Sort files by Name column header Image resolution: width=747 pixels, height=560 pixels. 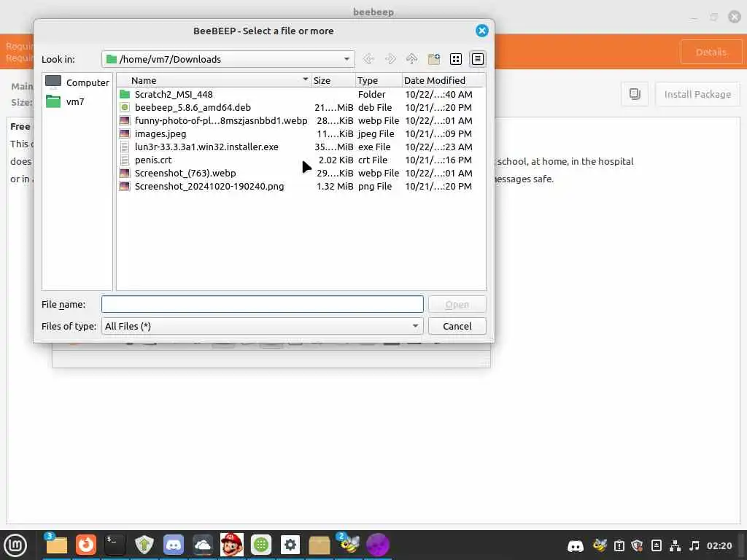[x=214, y=80]
